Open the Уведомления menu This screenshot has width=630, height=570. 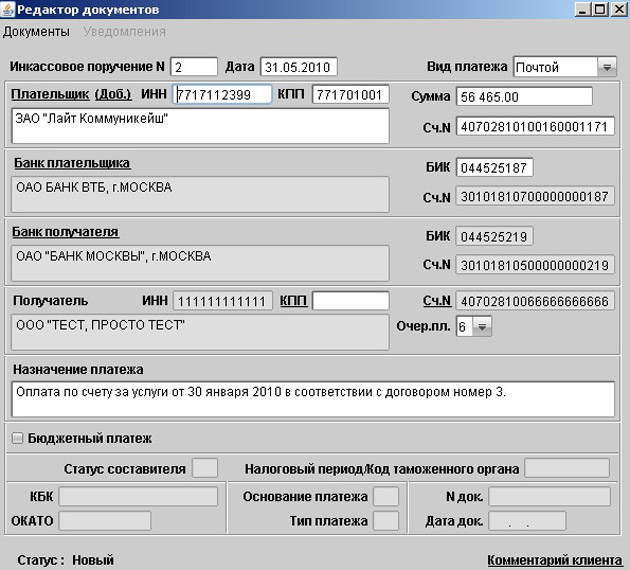point(125,32)
